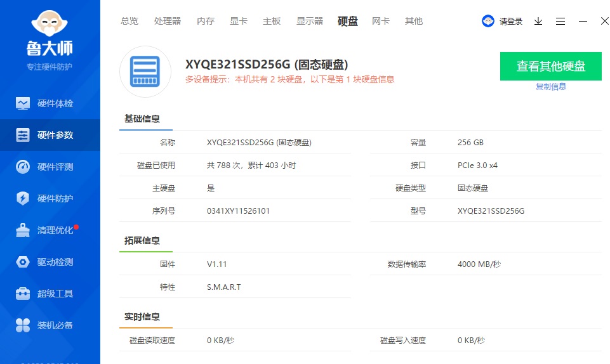The height and width of the screenshot is (364, 610).
Task: Click feature value S.M.A.R.T
Action: 223,287
